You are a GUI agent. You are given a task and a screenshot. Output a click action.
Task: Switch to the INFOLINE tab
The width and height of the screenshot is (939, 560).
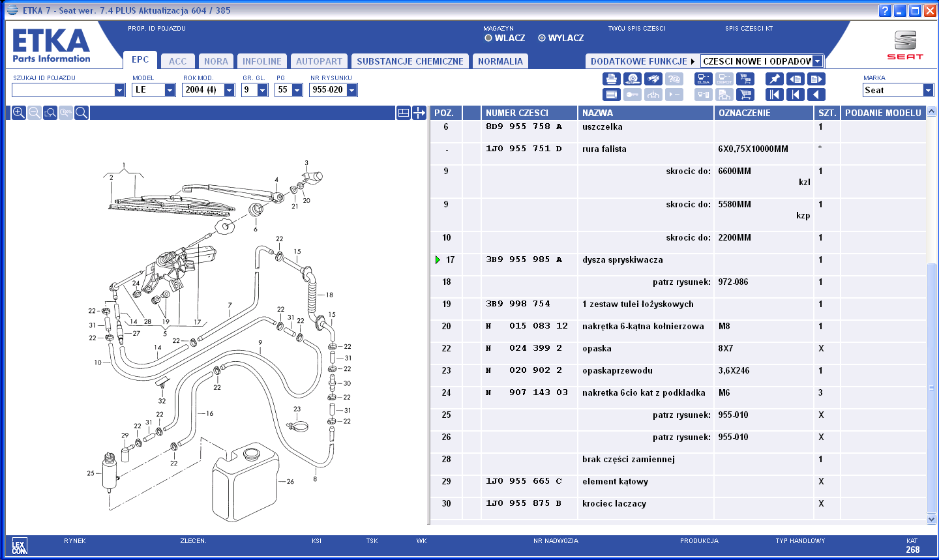tap(262, 61)
